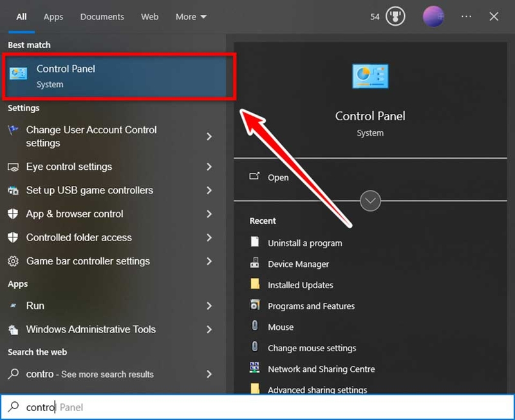The image size is (515, 420).
Task: Click the Network and Sharing Centre icon
Action: pos(254,368)
